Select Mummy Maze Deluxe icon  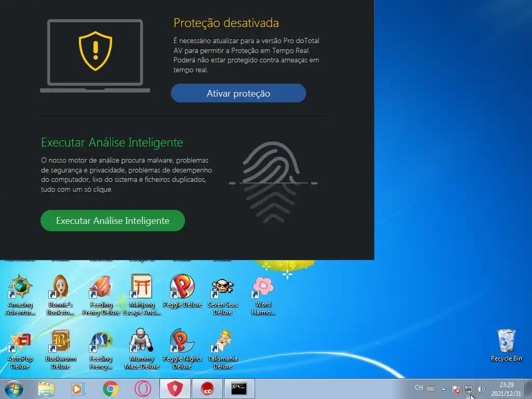point(141,350)
